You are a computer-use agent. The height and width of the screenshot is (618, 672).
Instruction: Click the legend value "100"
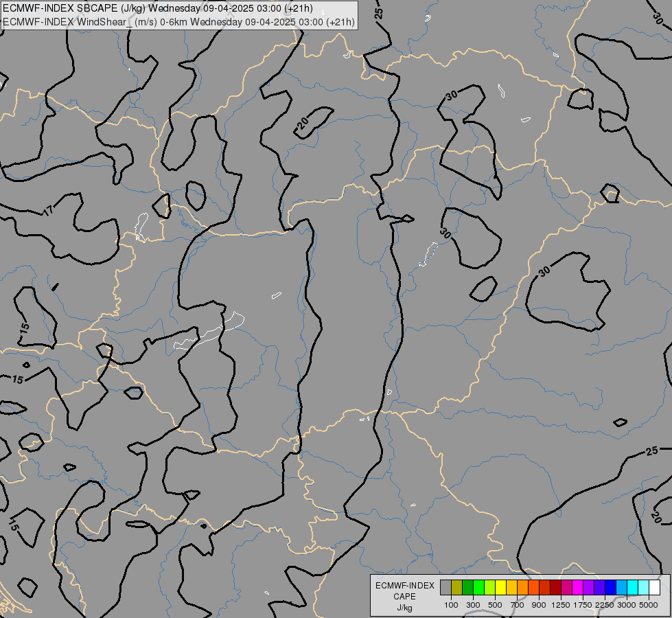451,605
